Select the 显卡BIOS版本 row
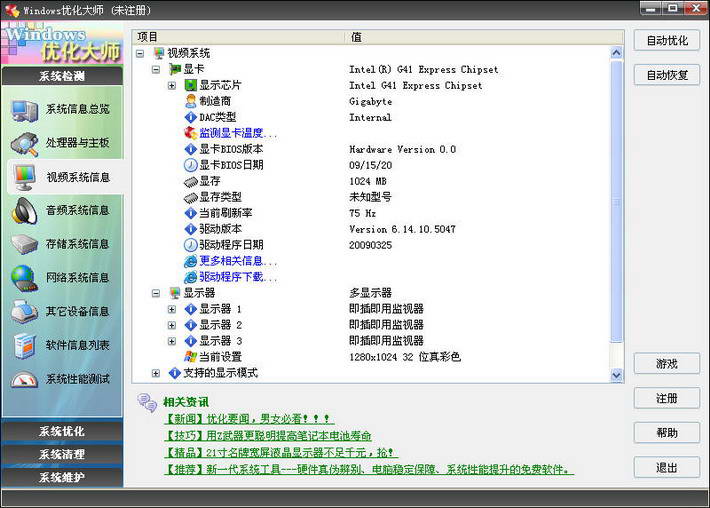Viewport: 710px width, 508px height. coord(371,149)
